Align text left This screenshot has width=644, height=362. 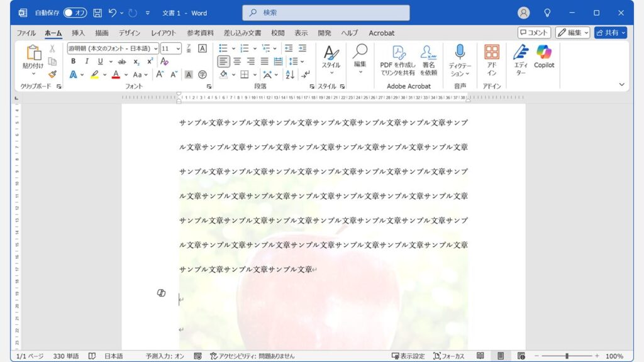point(223,62)
